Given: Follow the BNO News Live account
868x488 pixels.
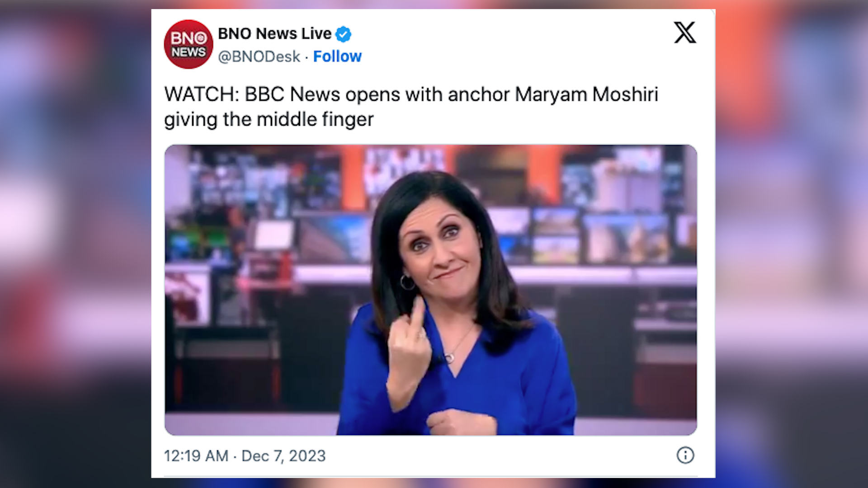Looking at the screenshot, I should coord(337,56).
